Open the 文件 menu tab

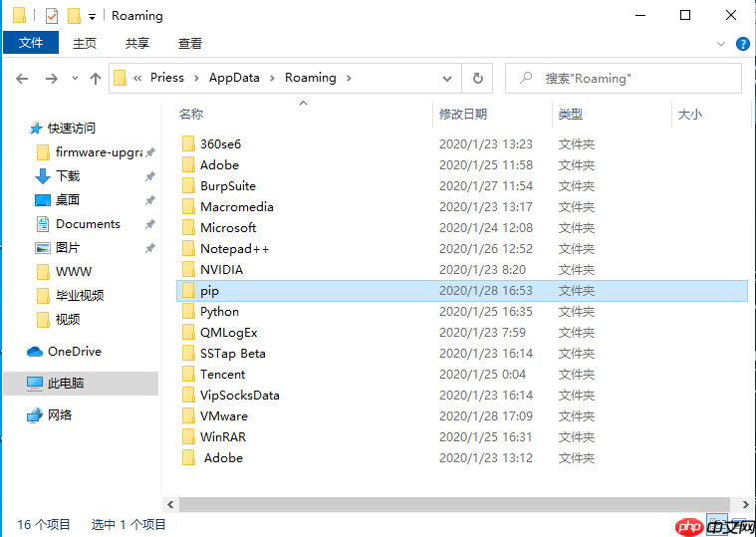coord(31,43)
